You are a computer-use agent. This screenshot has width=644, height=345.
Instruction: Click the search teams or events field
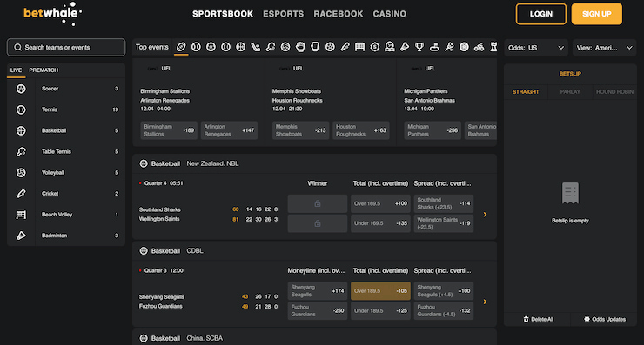coord(66,48)
